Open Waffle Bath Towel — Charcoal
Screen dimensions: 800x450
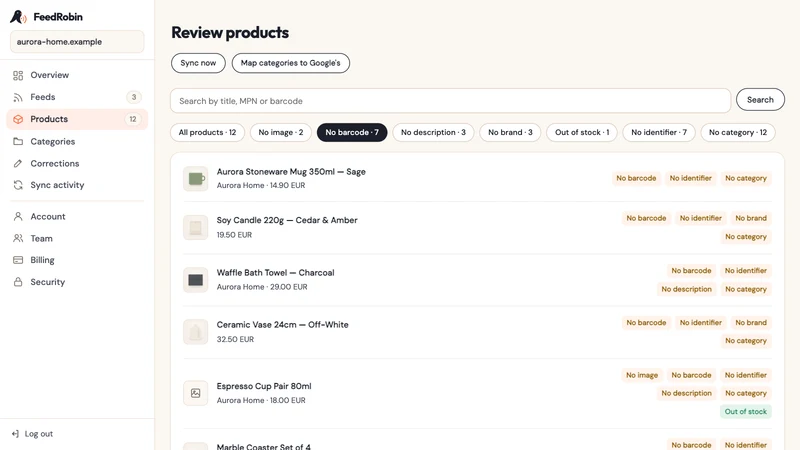(x=276, y=273)
